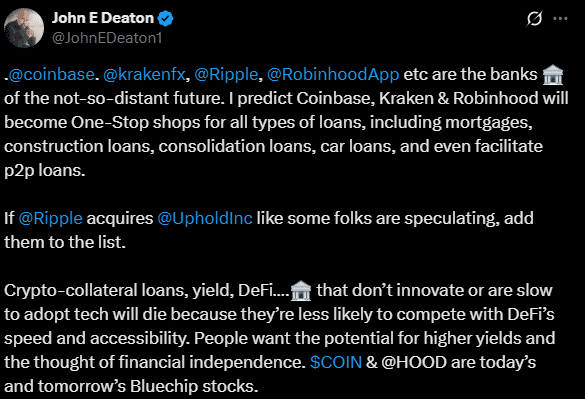Screen dimensions: 585x399
Task: Click @Ripple mention next to @RobinhoodApp
Action: [x=226, y=74]
